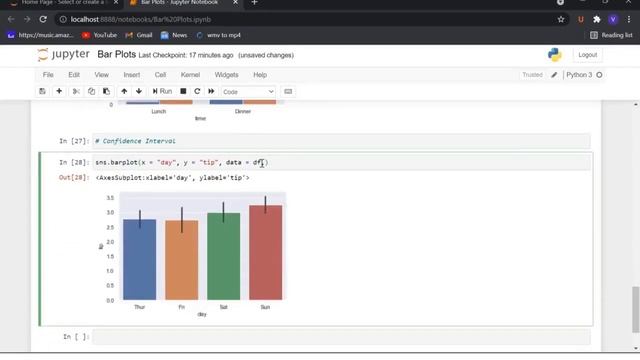Open the Widgets menu

point(227,75)
